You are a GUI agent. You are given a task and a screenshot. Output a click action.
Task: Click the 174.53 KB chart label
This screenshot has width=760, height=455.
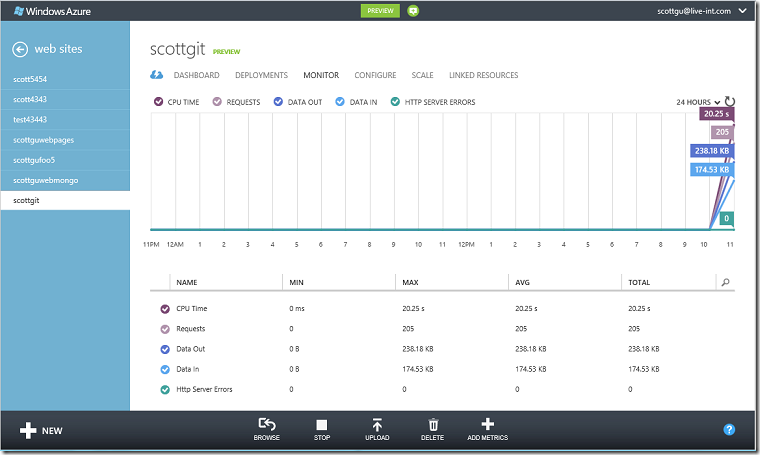coord(712,170)
